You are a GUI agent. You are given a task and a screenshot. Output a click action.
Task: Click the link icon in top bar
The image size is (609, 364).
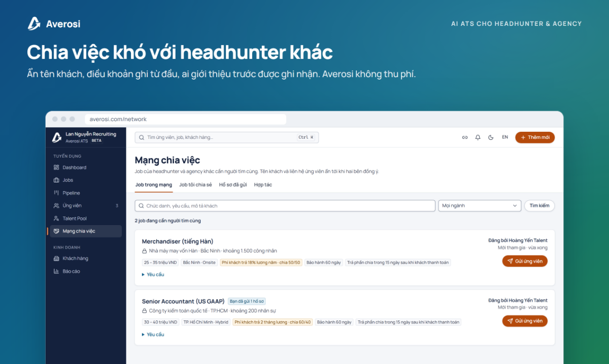pyautogui.click(x=464, y=137)
